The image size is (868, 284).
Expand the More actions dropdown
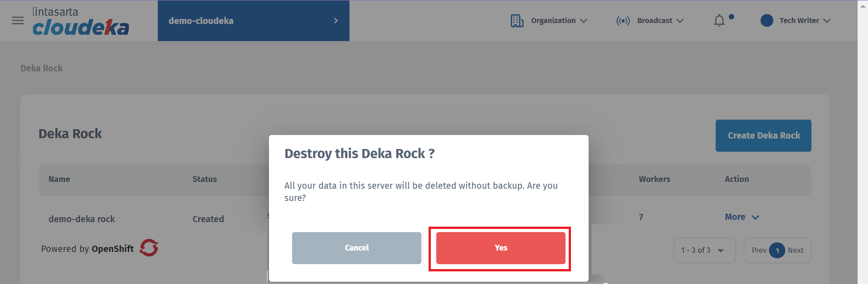pos(742,217)
